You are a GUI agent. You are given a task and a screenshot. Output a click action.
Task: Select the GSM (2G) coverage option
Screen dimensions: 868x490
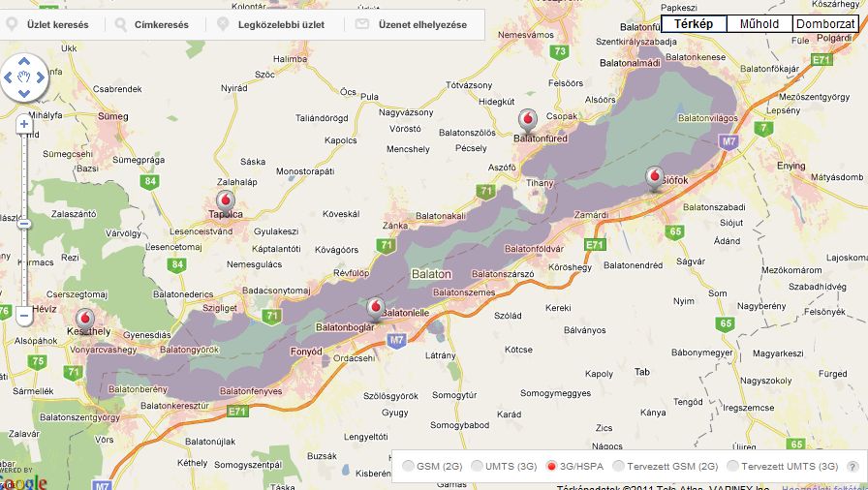(x=408, y=467)
